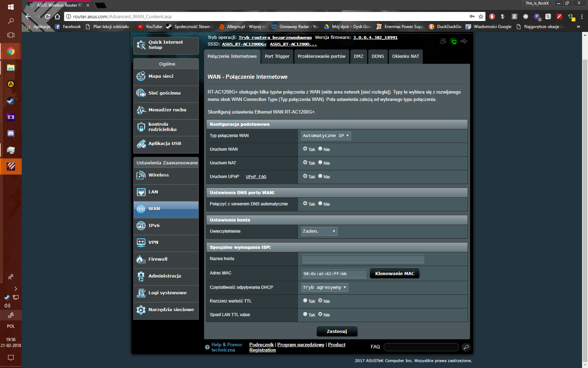This screenshot has height=368, width=588.
Task: Open Narzędzia sieciowe tools icon
Action: pos(141,310)
